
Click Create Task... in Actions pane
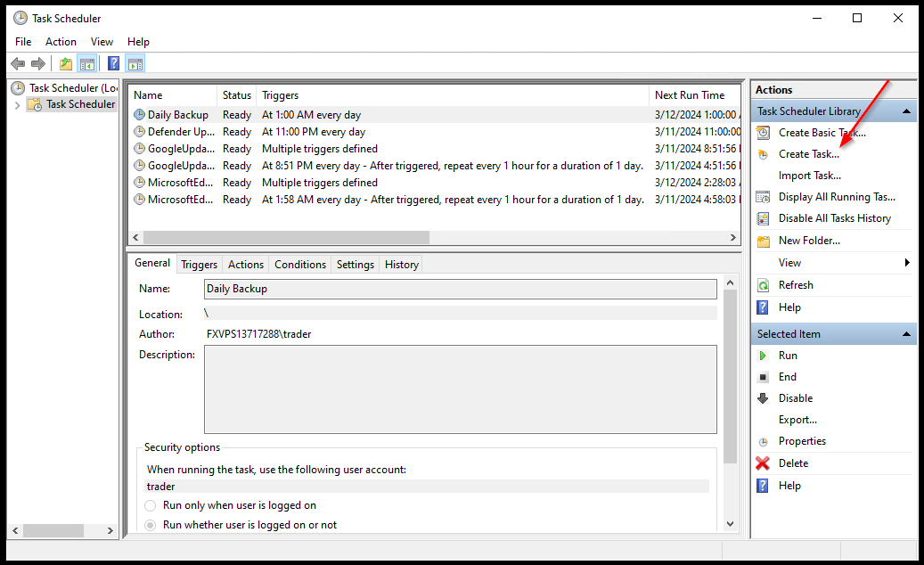(808, 154)
